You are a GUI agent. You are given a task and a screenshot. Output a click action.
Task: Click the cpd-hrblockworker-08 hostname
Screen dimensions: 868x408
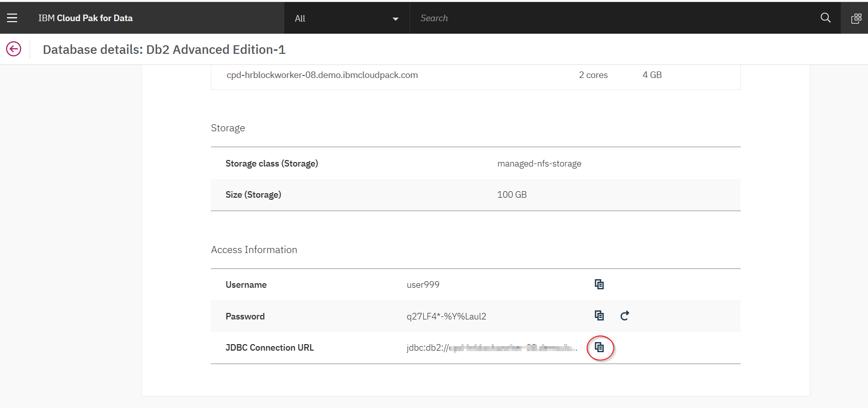[322, 75]
